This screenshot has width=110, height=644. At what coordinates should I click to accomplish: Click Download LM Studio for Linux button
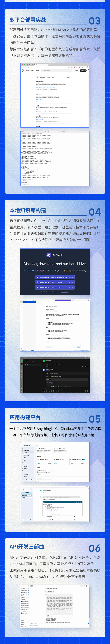tap(55, 287)
